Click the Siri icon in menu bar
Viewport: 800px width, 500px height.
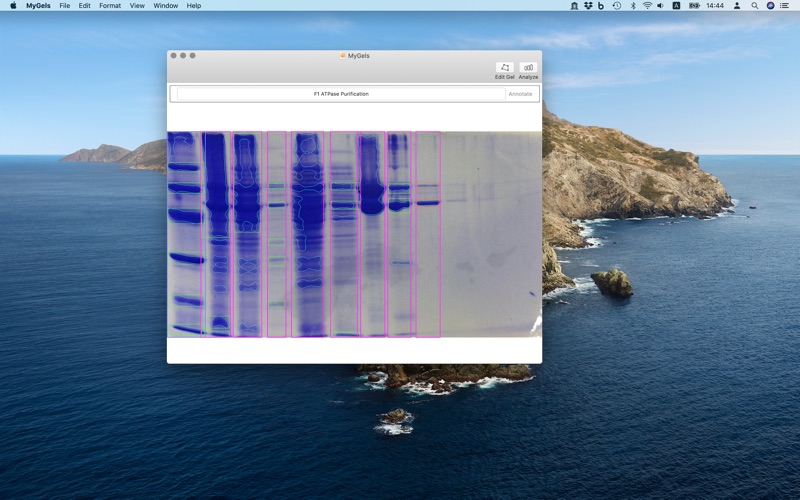[x=770, y=5]
